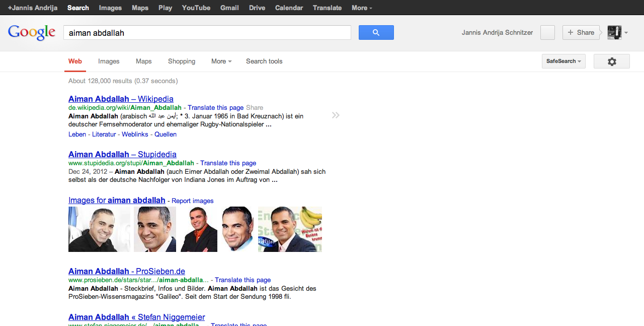Switch to the Images results tab
644x326 pixels.
[109, 61]
